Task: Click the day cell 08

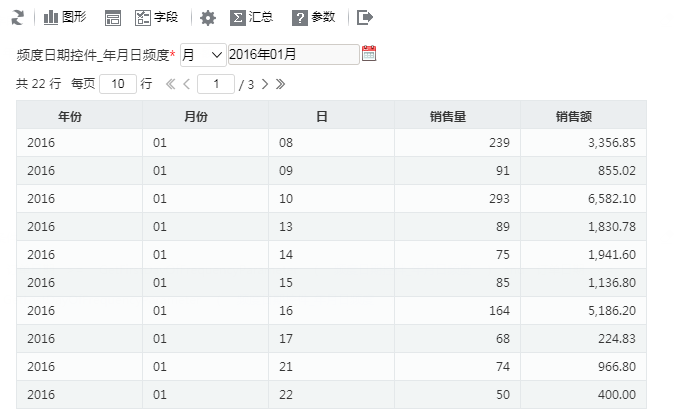Action: pyautogui.click(x=331, y=143)
